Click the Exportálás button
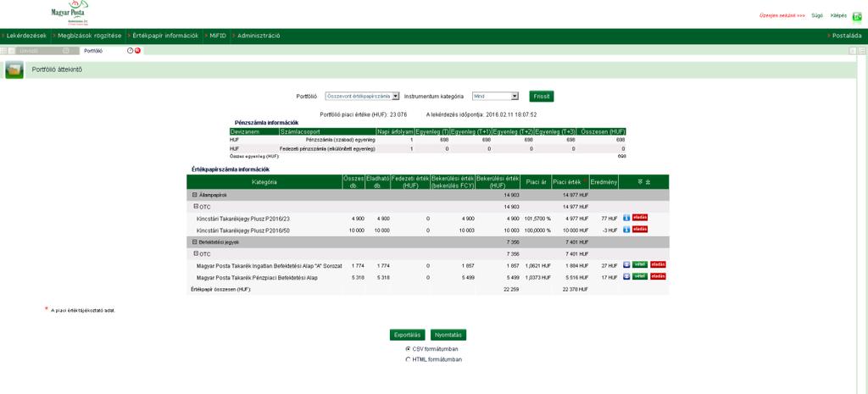868x394 pixels. (x=408, y=335)
